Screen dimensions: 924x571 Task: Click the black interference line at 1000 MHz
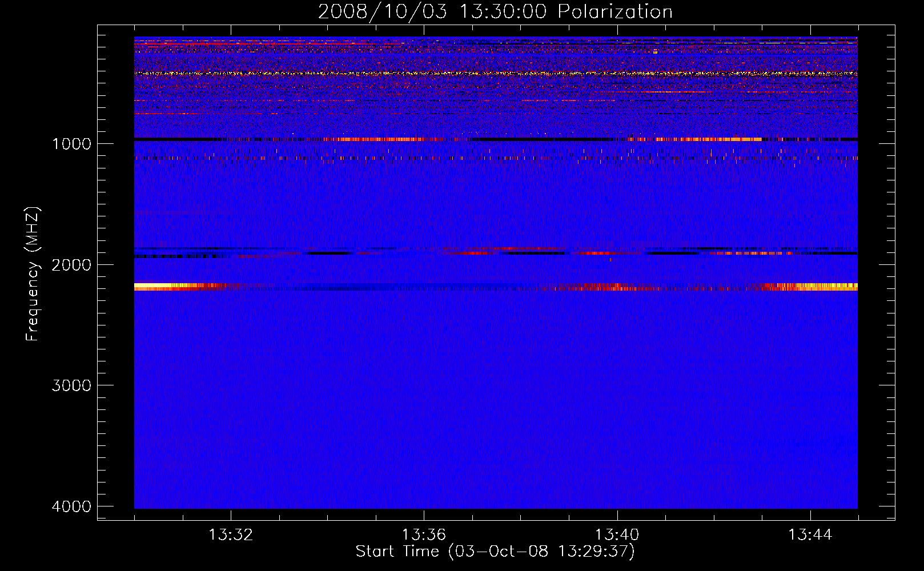496,139
